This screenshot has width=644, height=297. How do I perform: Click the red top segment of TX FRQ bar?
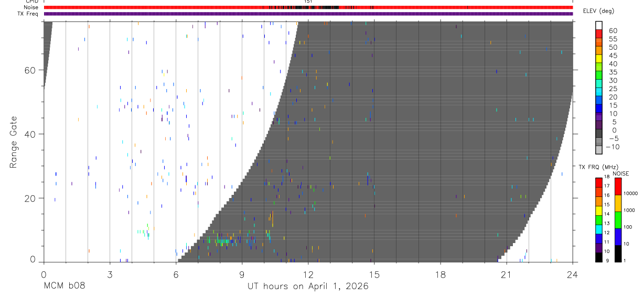(599, 182)
